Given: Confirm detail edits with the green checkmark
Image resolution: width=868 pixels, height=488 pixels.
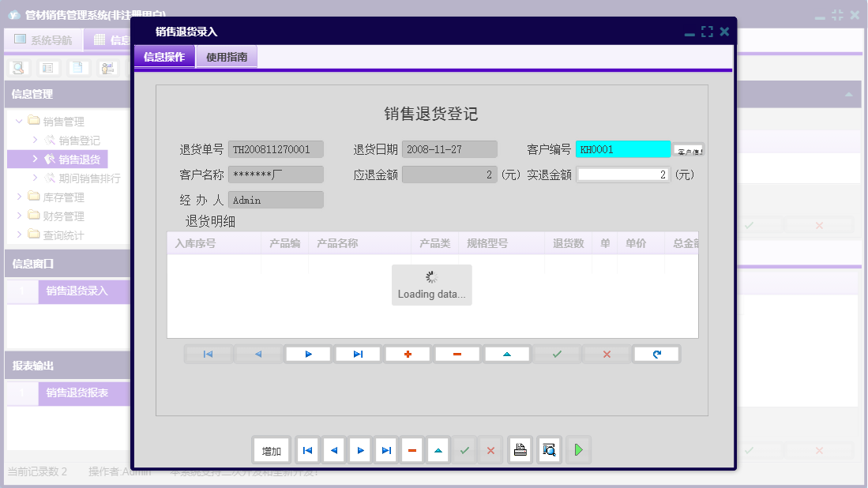Looking at the screenshot, I should pos(557,354).
